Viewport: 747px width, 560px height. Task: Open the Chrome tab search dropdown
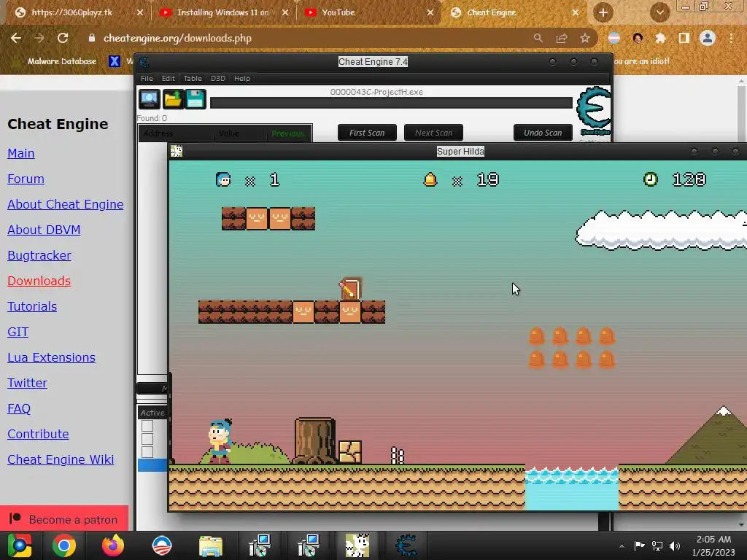(659, 12)
